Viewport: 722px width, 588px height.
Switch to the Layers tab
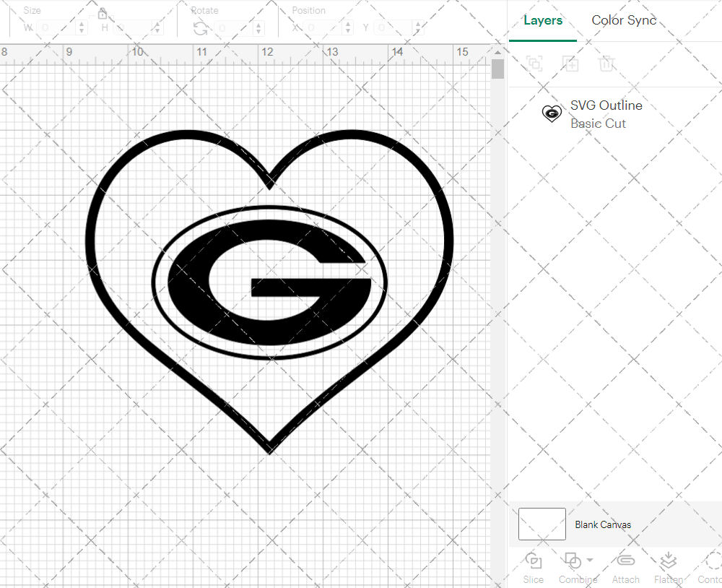point(543,20)
